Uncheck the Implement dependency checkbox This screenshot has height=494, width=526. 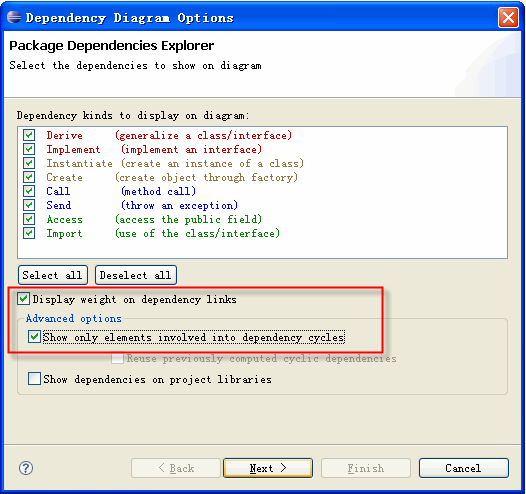pos(29,149)
